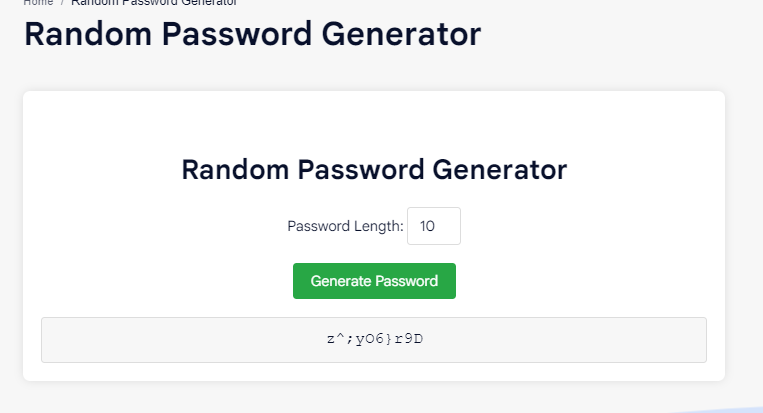Click the green Generate Password button
Image resolution: width=763 pixels, height=413 pixels.
click(x=374, y=281)
